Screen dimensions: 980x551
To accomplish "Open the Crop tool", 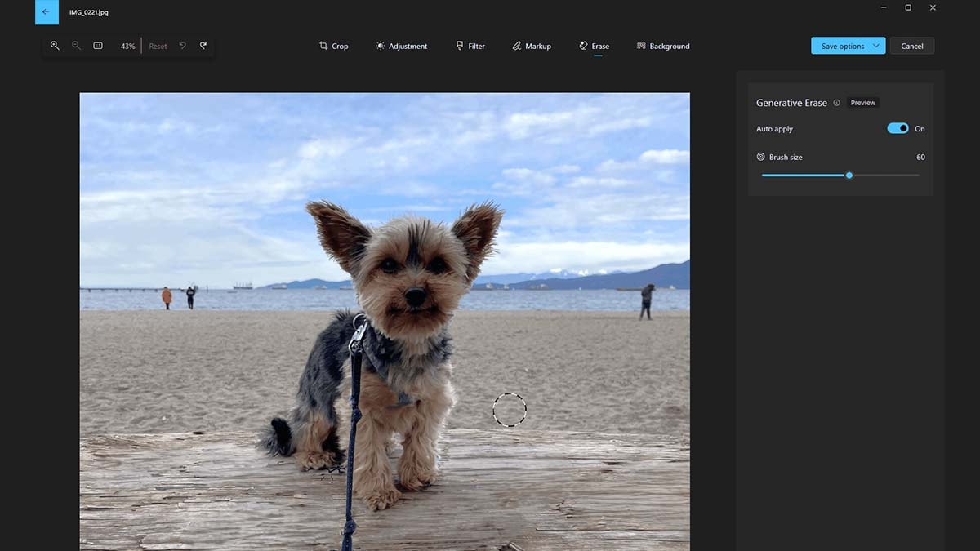I will tap(333, 47).
